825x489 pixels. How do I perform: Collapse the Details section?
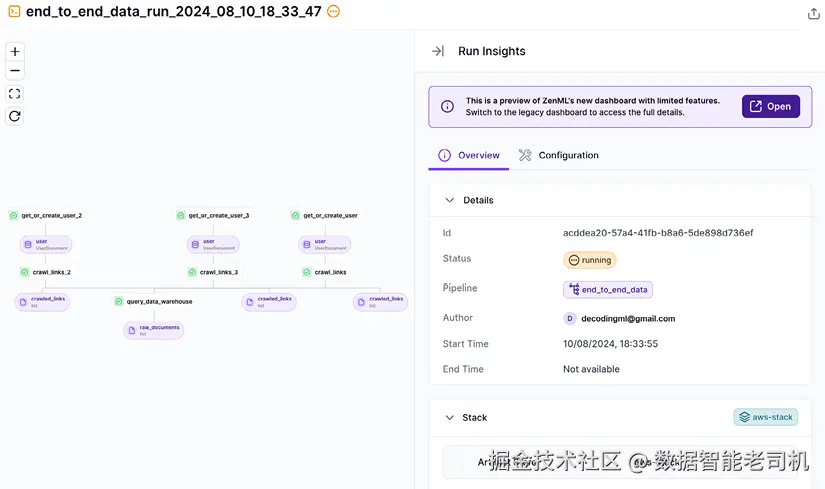tap(450, 200)
